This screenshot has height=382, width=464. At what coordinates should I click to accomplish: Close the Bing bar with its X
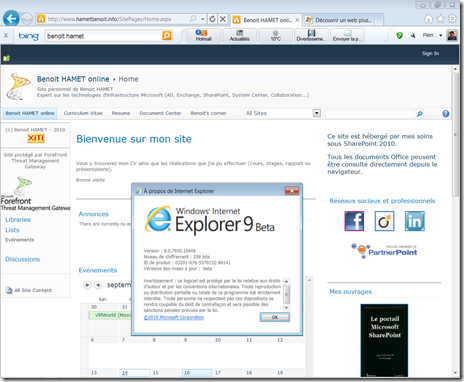(6, 35)
